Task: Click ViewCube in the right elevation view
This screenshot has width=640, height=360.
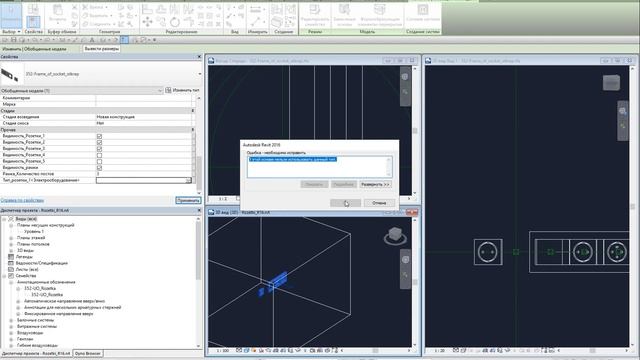Action: [x=611, y=82]
